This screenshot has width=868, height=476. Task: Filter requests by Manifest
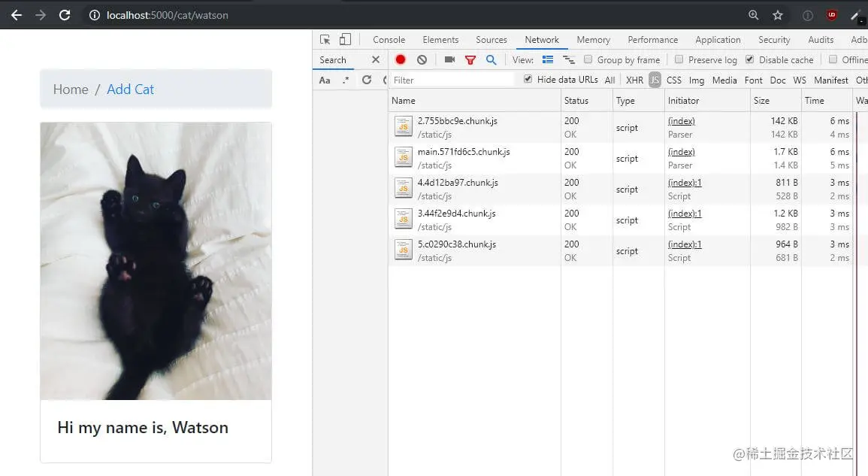(831, 80)
